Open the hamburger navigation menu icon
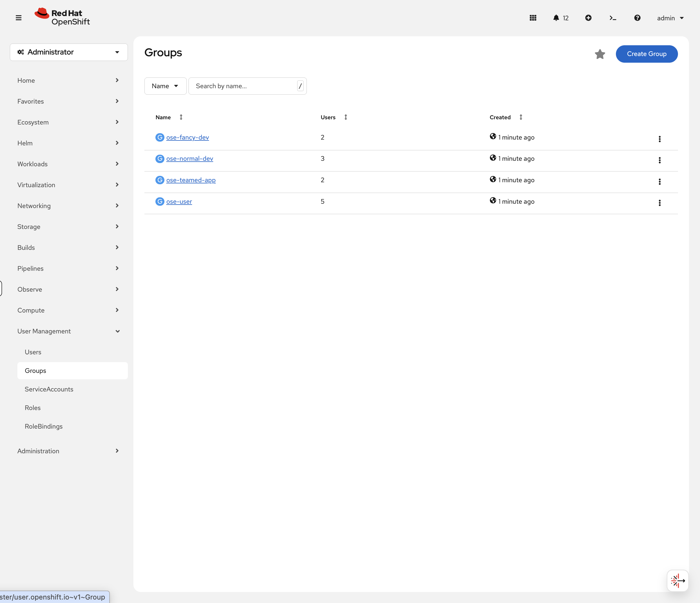The width and height of the screenshot is (700, 603). (x=19, y=17)
